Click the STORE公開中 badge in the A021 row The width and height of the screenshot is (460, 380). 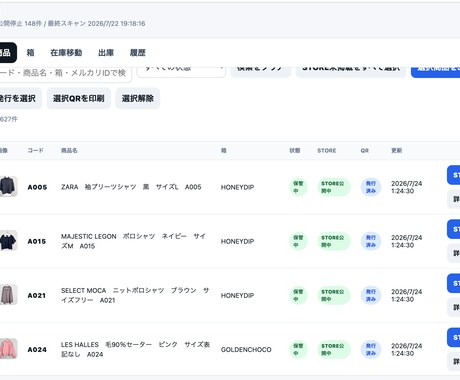click(333, 295)
